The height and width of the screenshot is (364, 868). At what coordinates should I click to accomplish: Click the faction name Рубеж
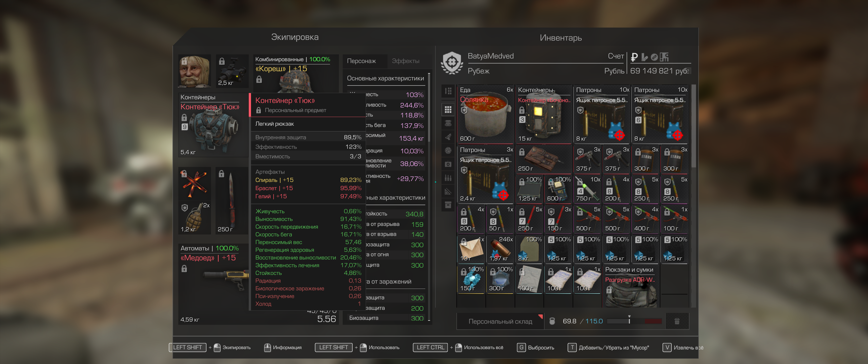click(x=478, y=71)
